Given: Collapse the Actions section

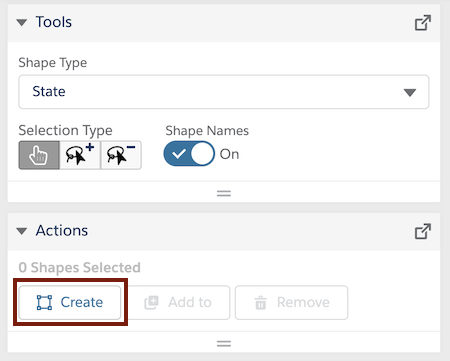Looking at the screenshot, I should (x=22, y=231).
